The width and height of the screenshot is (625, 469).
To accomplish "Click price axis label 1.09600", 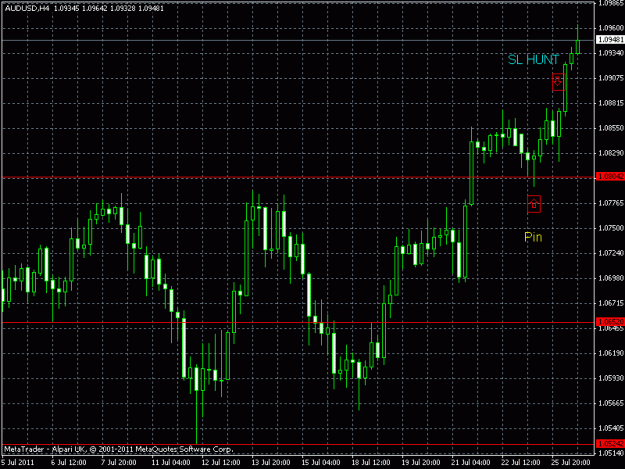I will (x=611, y=28).
